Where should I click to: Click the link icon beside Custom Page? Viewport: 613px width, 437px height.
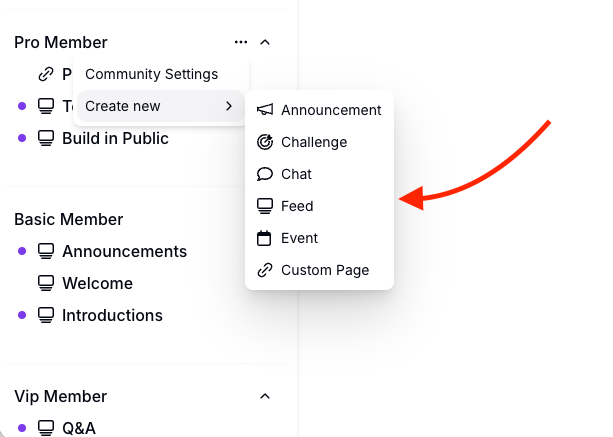(265, 270)
